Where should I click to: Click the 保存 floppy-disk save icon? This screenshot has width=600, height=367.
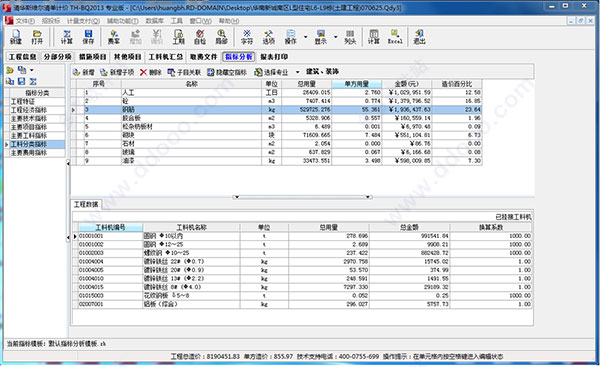click(x=88, y=37)
